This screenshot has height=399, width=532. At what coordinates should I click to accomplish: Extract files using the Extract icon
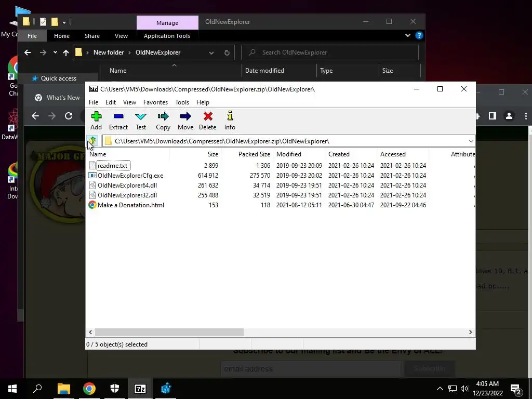coord(118,121)
